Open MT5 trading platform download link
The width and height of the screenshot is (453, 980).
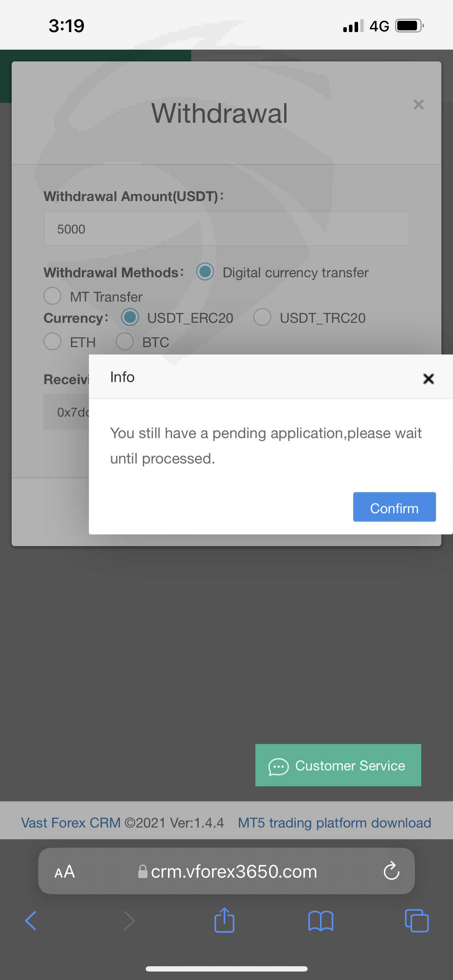(334, 823)
